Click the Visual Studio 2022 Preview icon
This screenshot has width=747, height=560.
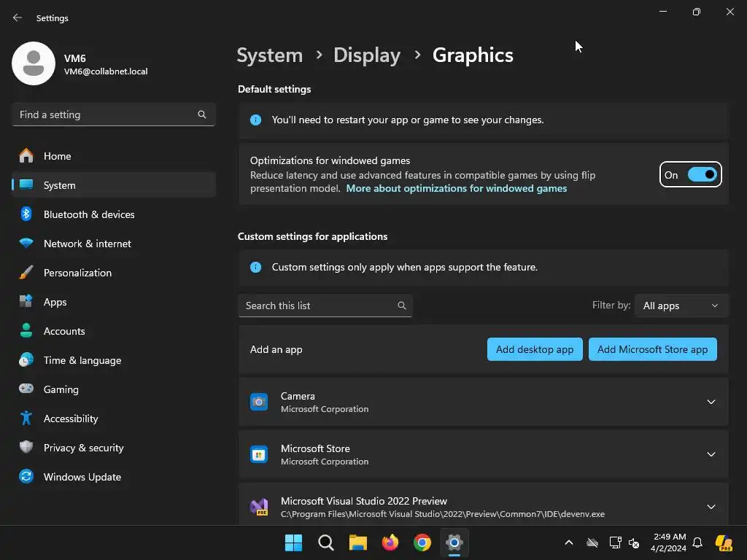point(259,507)
